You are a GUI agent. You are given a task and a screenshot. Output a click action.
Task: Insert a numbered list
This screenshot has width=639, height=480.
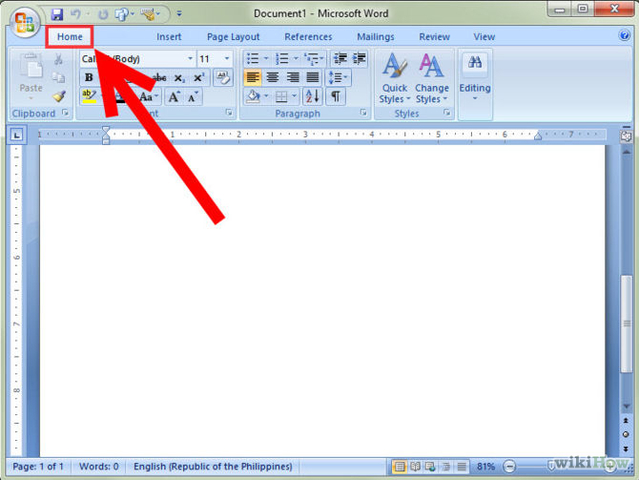pos(282,59)
